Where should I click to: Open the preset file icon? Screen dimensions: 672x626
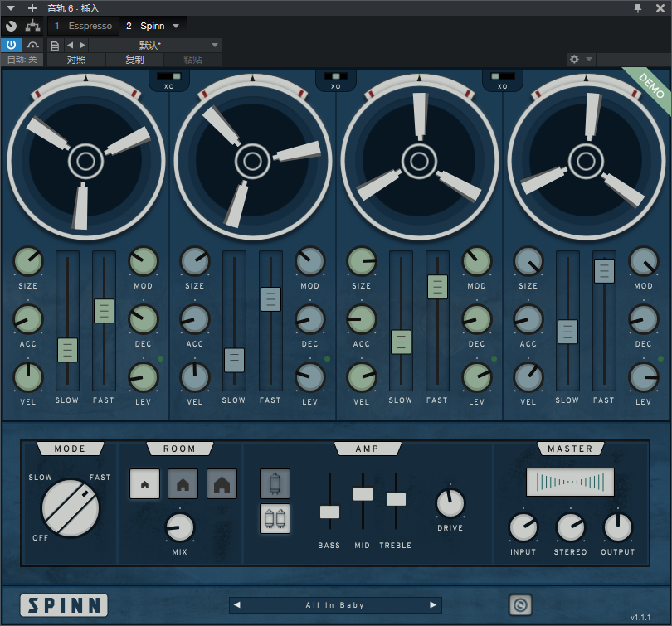(55, 46)
